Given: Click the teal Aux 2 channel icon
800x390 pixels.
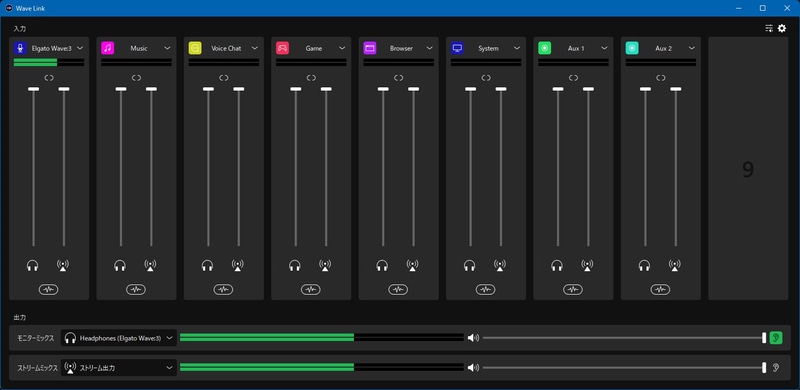Looking at the screenshot, I should [x=632, y=48].
